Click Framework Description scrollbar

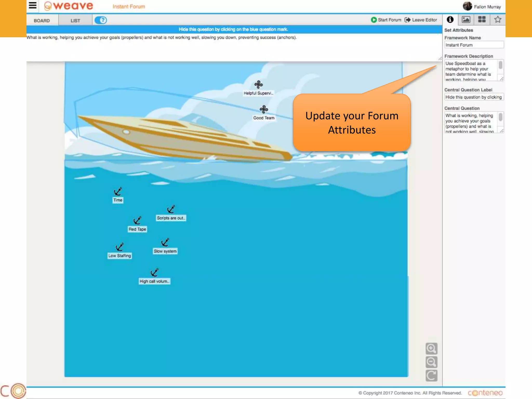click(x=501, y=65)
